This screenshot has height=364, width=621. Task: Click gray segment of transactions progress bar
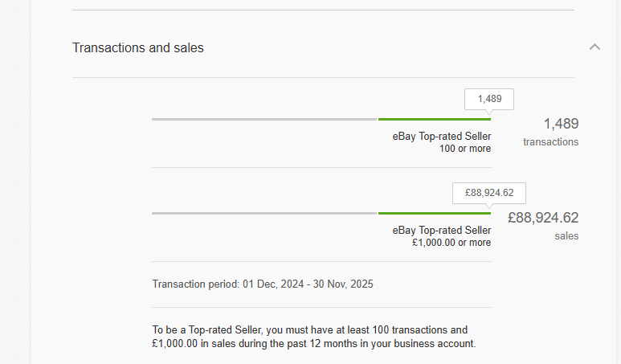[264, 119]
